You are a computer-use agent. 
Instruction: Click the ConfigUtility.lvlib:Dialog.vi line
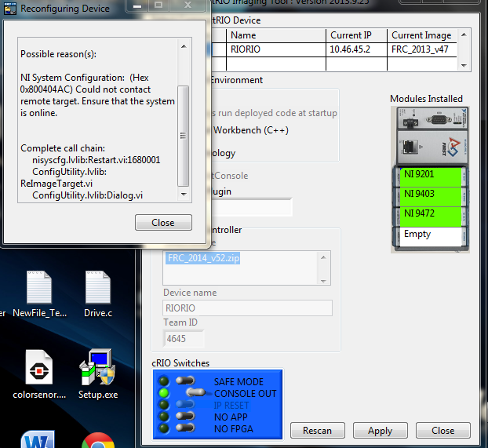click(87, 195)
